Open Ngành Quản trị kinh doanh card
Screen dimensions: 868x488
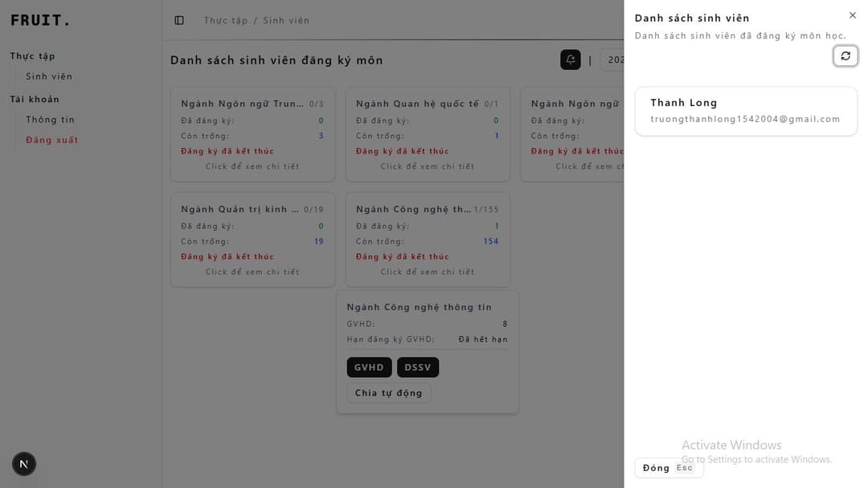point(252,240)
